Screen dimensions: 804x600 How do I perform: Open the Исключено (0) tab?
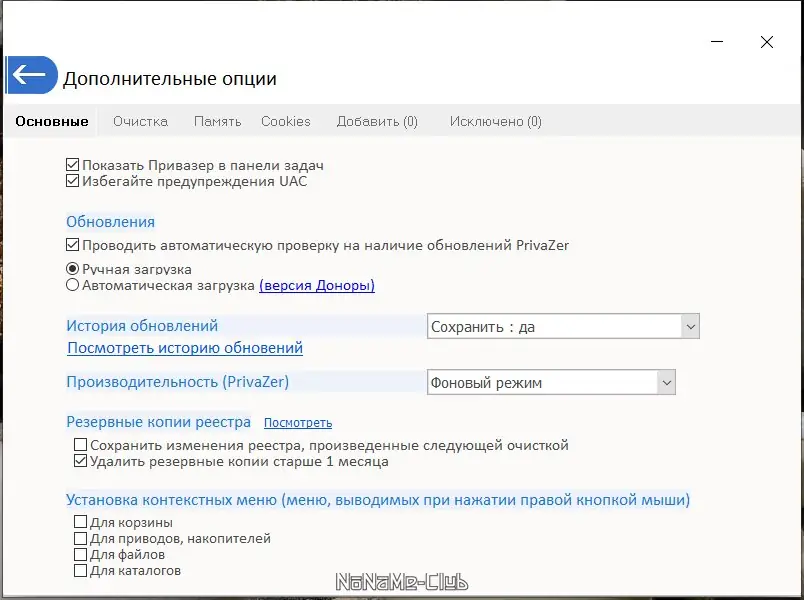[x=495, y=122]
